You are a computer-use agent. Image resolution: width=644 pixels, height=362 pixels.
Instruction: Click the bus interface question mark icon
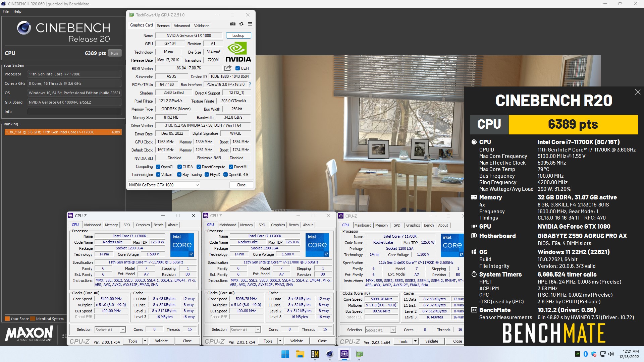coord(250,84)
